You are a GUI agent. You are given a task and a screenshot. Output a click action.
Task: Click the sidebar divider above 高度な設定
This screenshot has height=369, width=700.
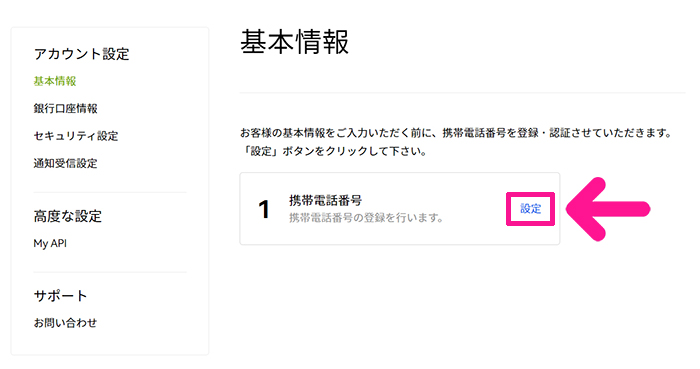pos(110,193)
